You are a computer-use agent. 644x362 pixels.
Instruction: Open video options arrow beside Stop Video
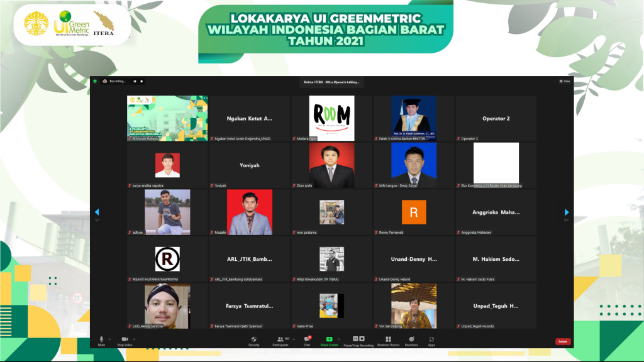(135, 339)
